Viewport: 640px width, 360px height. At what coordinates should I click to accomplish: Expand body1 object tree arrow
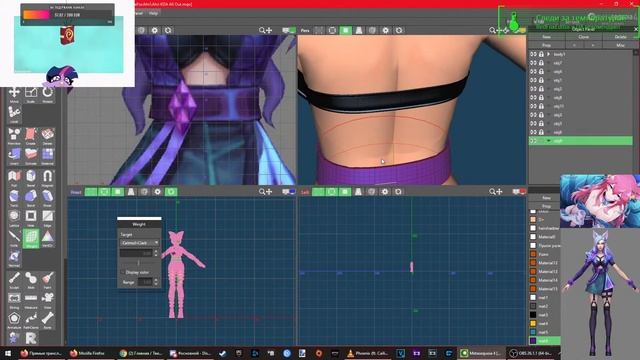click(549, 54)
